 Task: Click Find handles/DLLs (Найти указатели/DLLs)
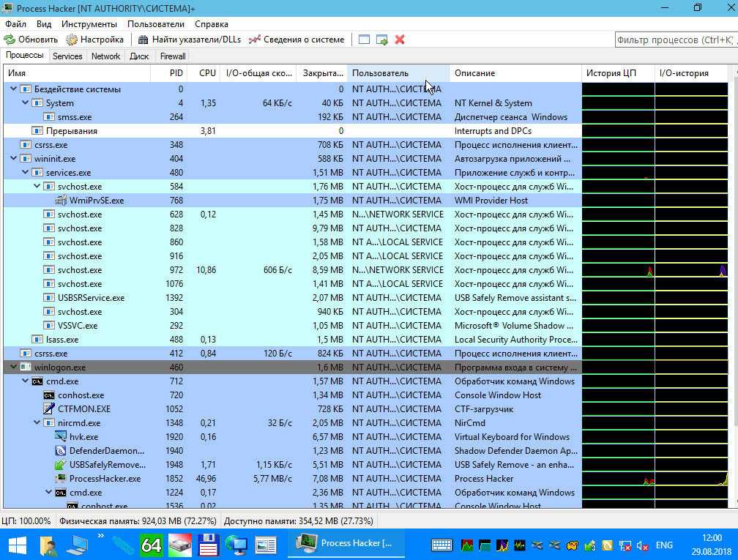point(189,40)
